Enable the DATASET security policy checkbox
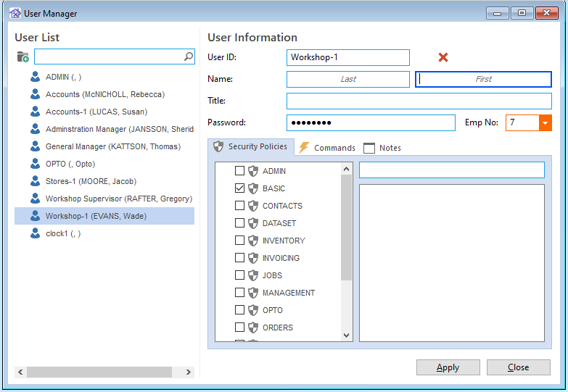568x392 pixels. click(x=239, y=222)
